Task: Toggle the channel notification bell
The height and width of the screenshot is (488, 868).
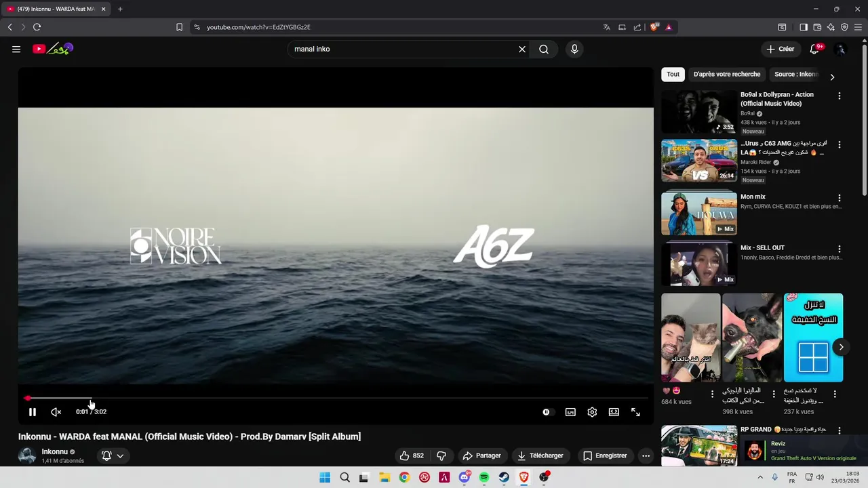Action: [x=106, y=455]
